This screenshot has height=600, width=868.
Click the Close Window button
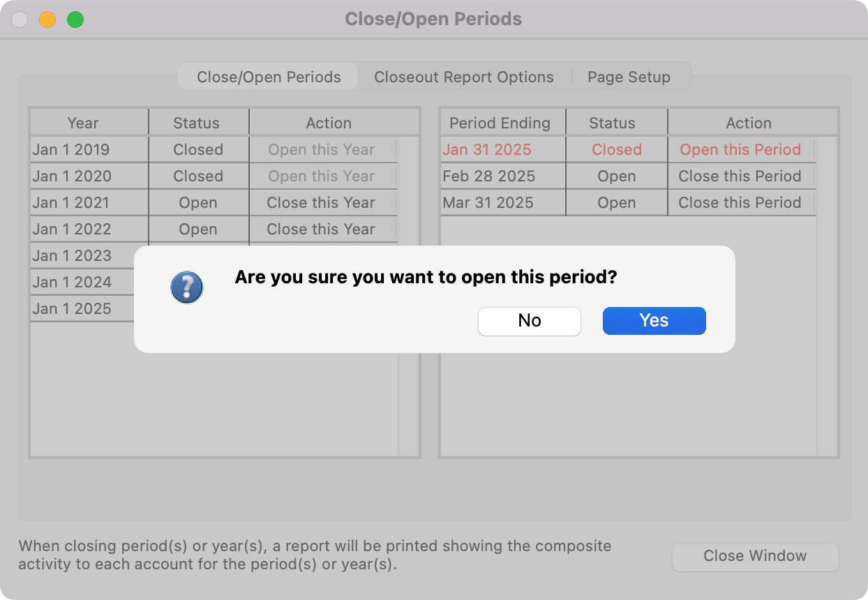(754, 556)
